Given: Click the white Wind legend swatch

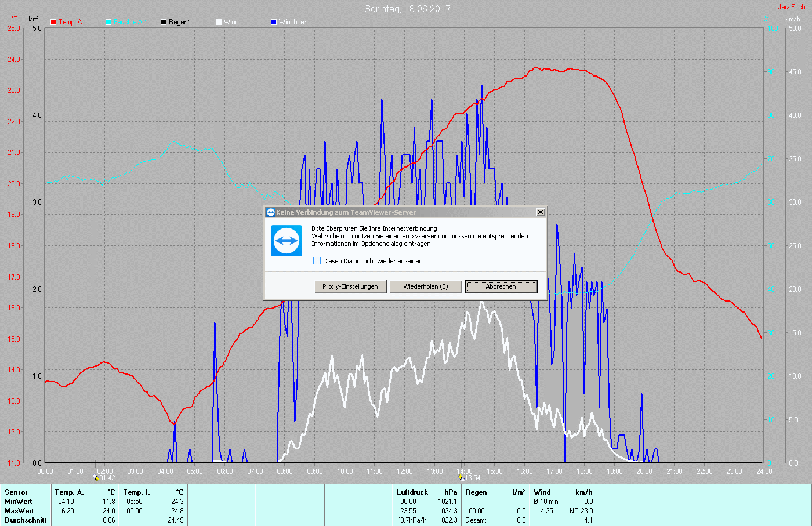Looking at the screenshot, I should (x=219, y=22).
